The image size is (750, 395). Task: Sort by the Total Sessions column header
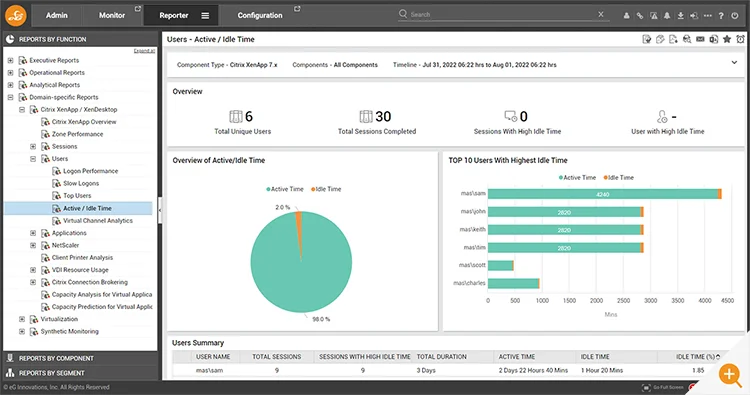pyautogui.click(x=276, y=357)
